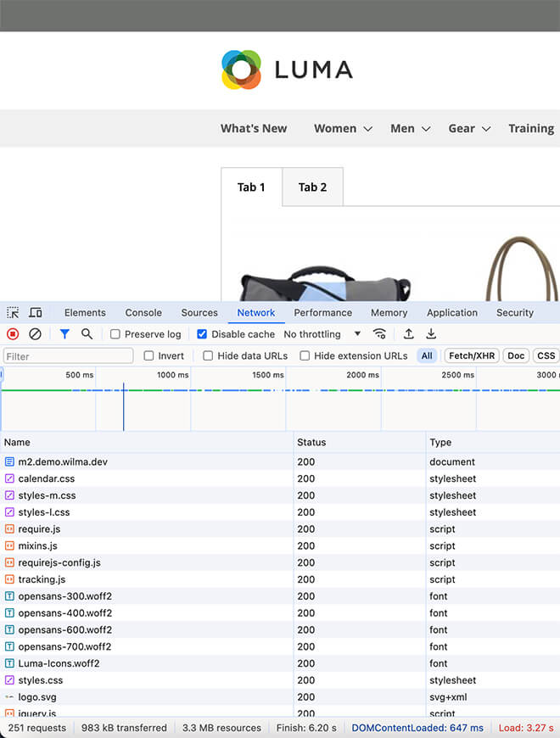This screenshot has width=560, height=738.
Task: Stop recording network log
Action: pos(13,334)
